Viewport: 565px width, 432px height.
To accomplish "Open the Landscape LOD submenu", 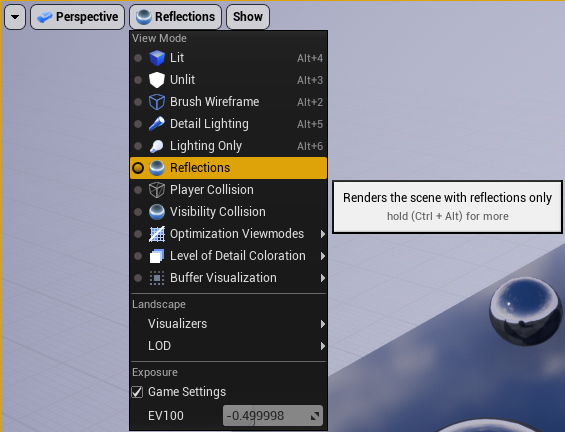I will coord(228,346).
